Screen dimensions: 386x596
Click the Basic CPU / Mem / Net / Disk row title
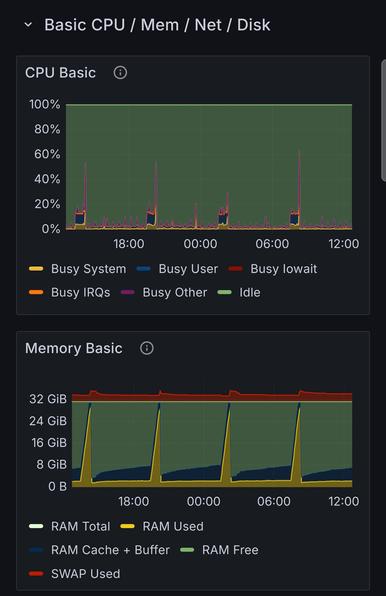point(157,25)
